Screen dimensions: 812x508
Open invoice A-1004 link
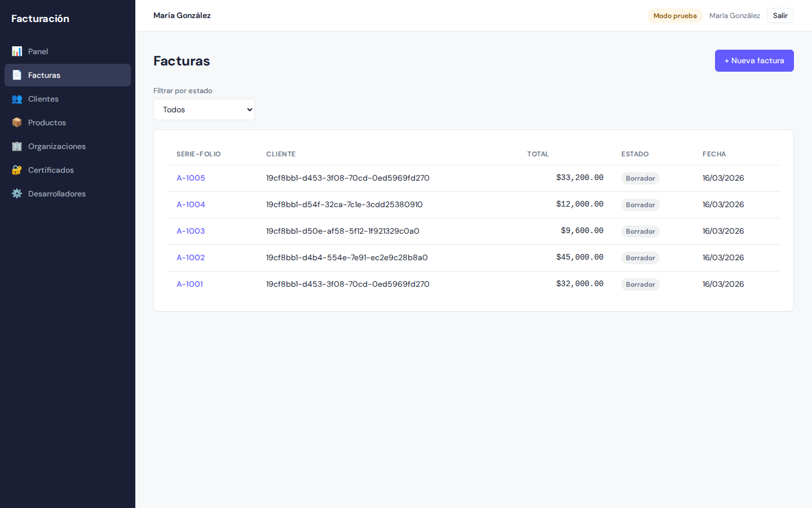click(191, 204)
